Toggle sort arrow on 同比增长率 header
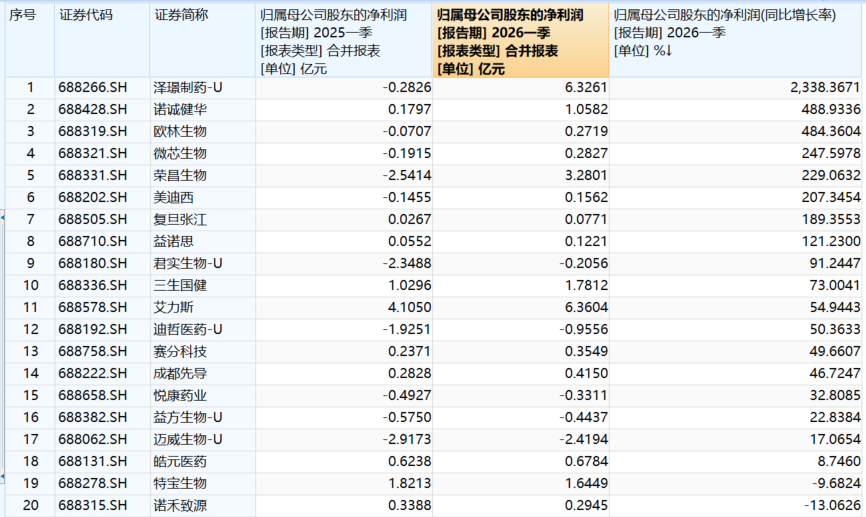 point(665,50)
